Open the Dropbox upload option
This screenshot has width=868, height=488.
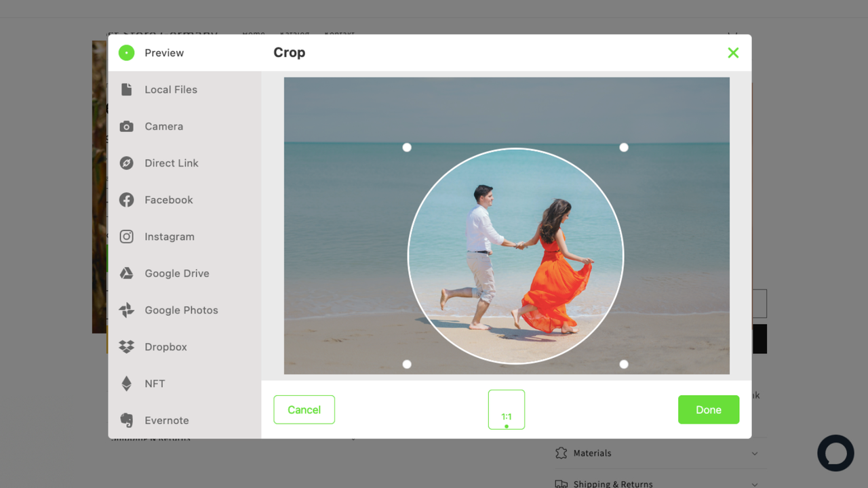[165, 346]
